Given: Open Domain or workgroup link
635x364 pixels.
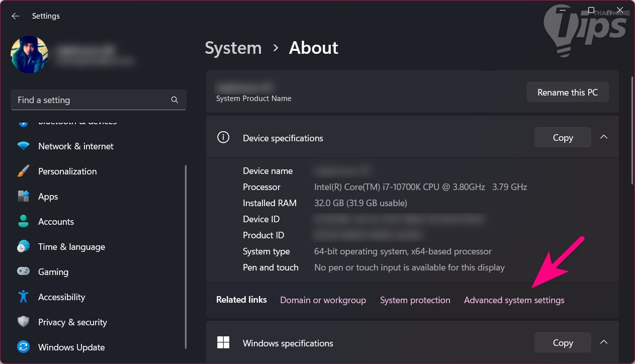Looking at the screenshot, I should tap(323, 300).
